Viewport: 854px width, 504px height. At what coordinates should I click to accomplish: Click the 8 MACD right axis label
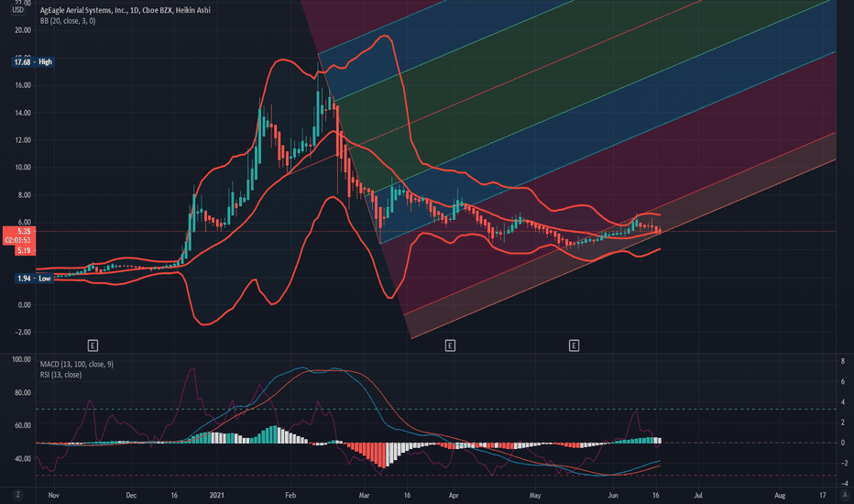[x=843, y=361]
